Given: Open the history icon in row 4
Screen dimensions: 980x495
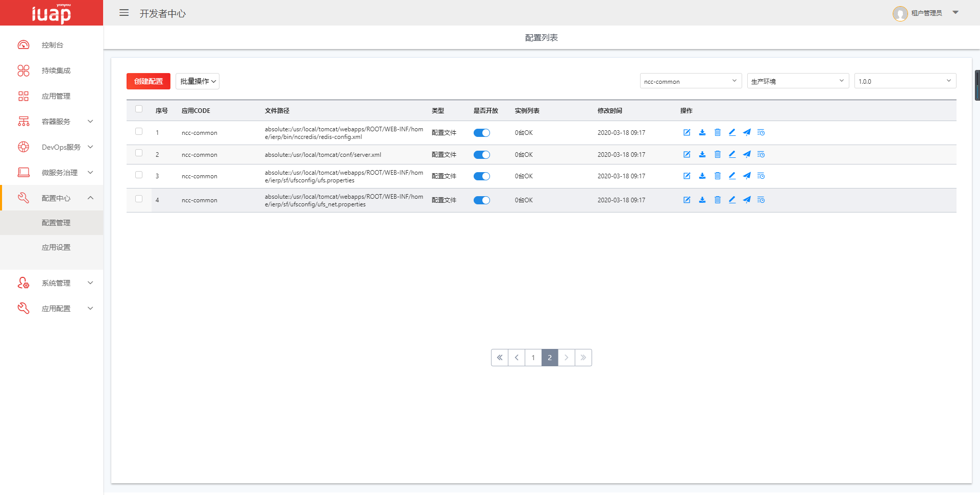Looking at the screenshot, I should click(761, 200).
